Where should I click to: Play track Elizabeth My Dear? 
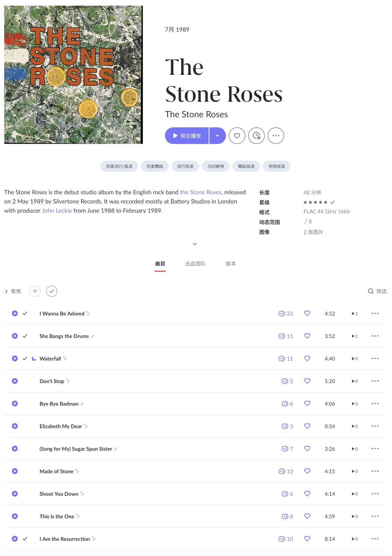(15, 426)
